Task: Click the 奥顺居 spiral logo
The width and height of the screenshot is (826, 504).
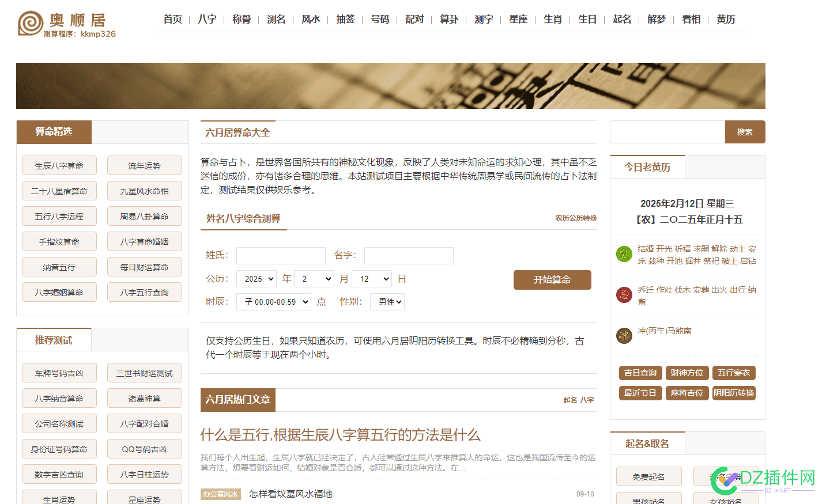Action: pos(31,24)
